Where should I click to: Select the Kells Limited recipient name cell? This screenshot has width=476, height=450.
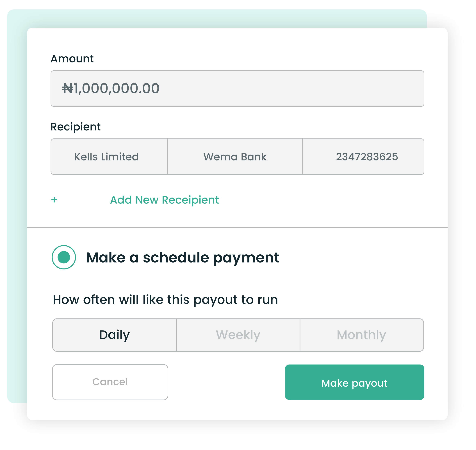(x=106, y=157)
